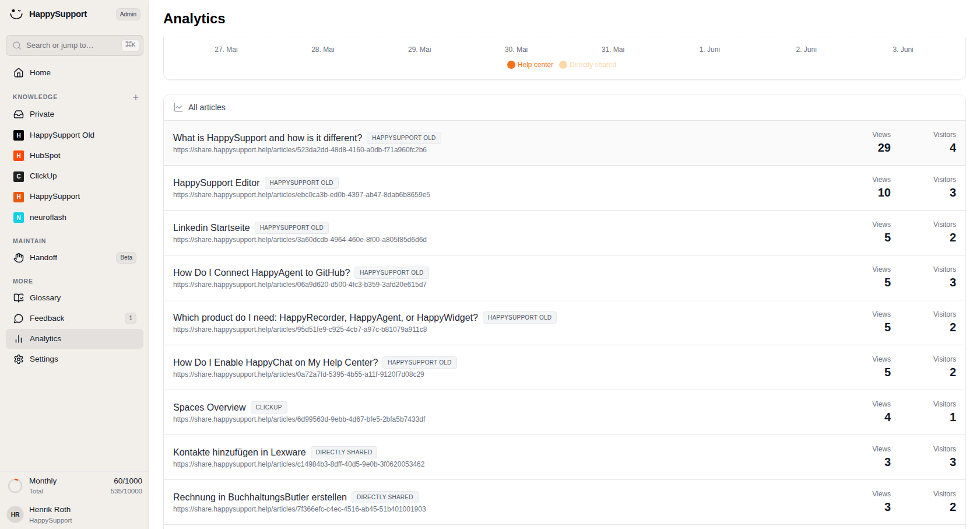Viewport: 980px width, 529px height.
Task: Toggle the Directly shared legend series
Action: (588, 65)
